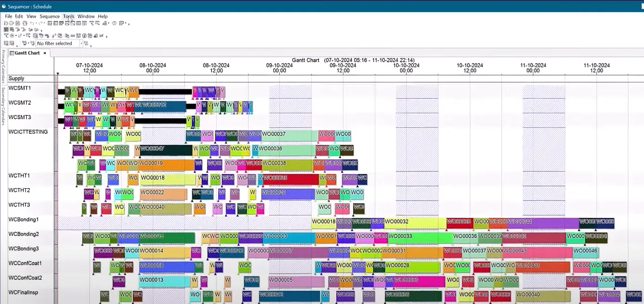Image resolution: width=644 pixels, height=304 pixels.
Task: Close the Gantt Chart tab
Action: (44, 53)
